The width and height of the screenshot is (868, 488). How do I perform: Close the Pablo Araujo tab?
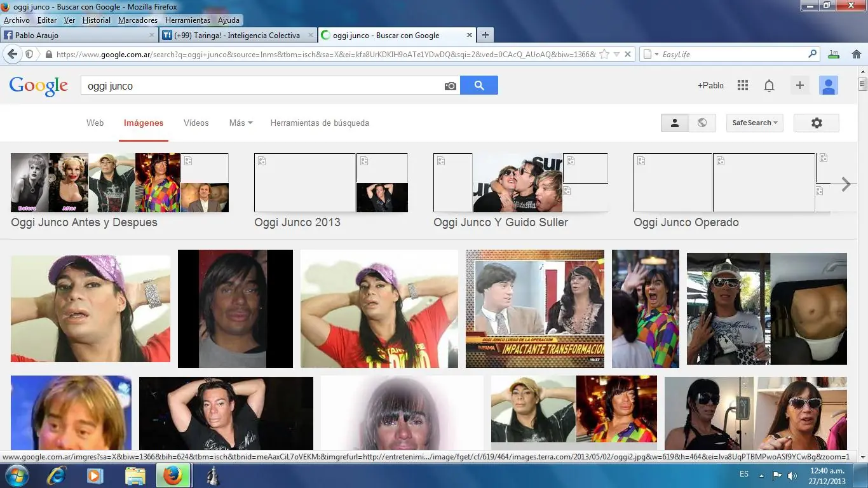click(x=152, y=36)
